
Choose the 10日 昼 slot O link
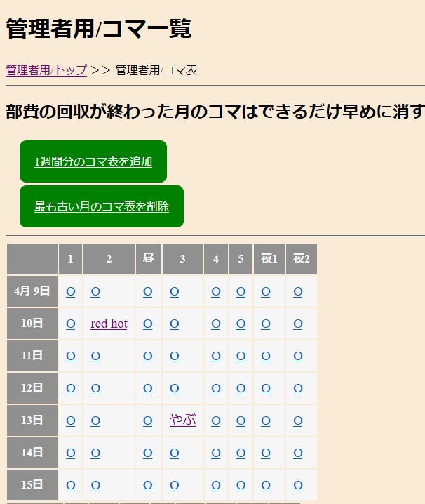(x=147, y=324)
